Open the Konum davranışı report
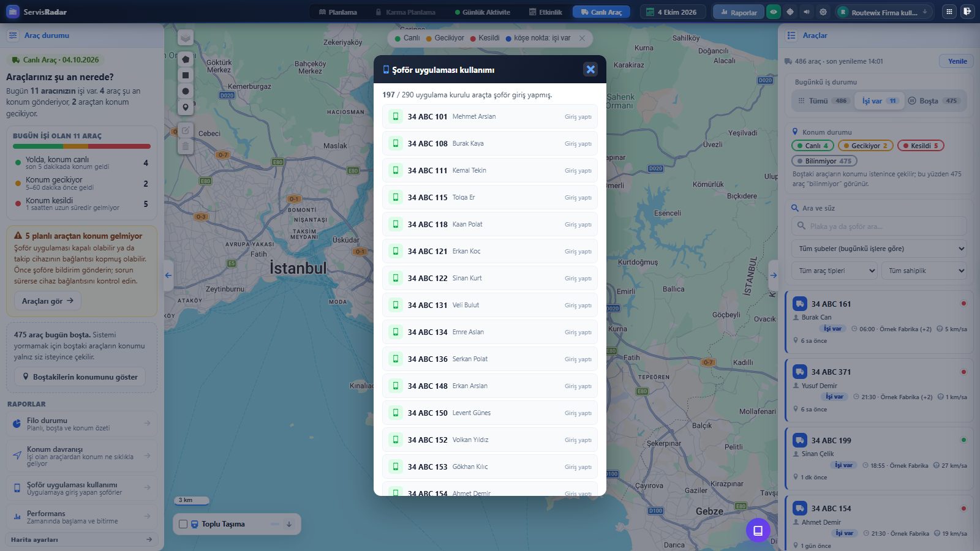Screen dimensions: 980x551 point(81,456)
